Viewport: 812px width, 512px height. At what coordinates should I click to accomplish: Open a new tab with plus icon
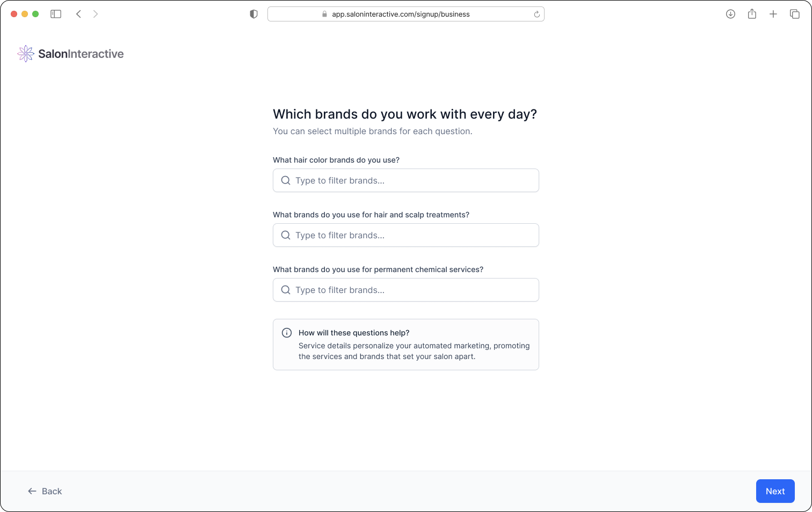pyautogui.click(x=773, y=14)
